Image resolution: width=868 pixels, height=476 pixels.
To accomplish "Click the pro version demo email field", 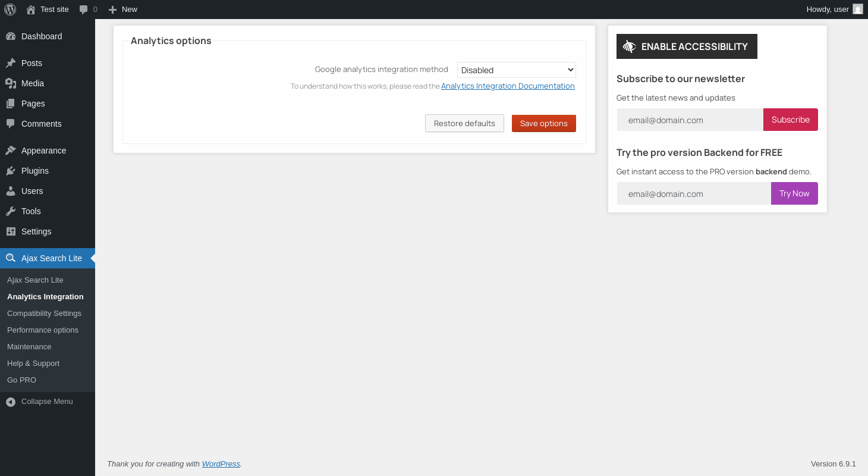I will click(694, 193).
